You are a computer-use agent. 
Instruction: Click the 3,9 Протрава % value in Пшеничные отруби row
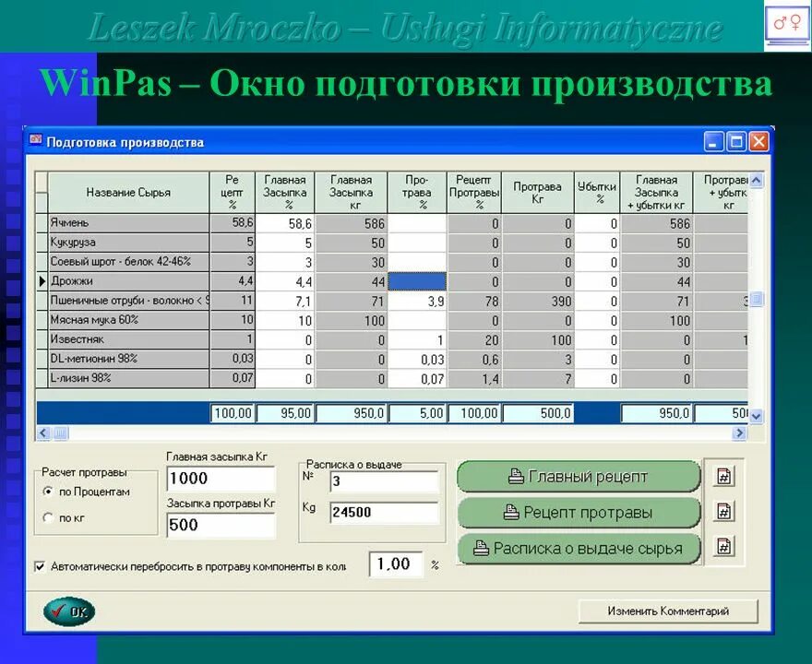click(x=417, y=302)
